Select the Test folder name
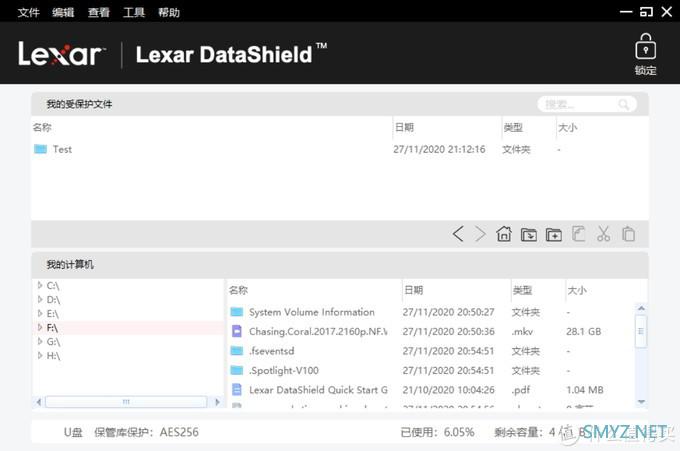Viewport: 680px width, 451px height. tap(62, 149)
